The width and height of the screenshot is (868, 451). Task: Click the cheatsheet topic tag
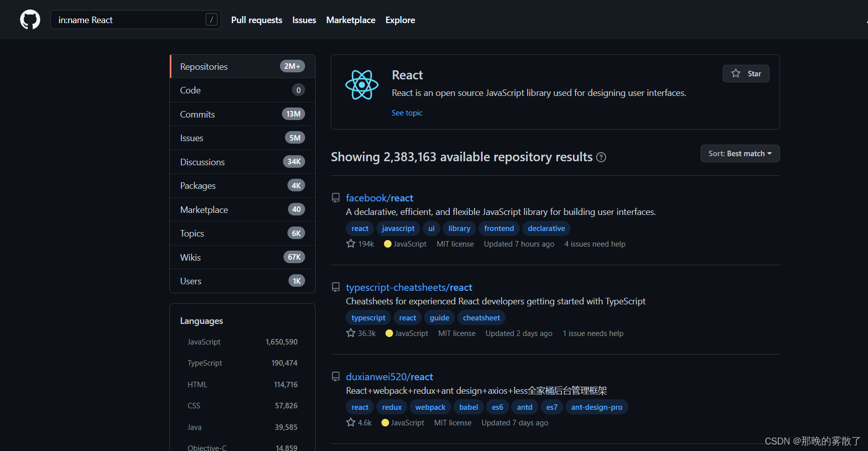[x=481, y=318]
